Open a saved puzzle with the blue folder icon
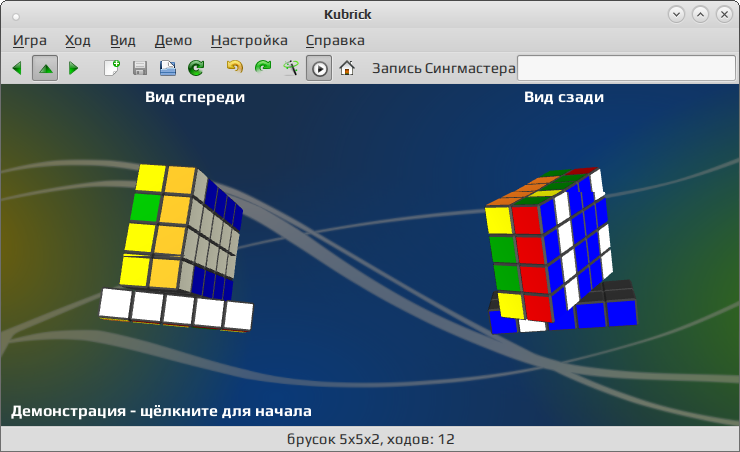The image size is (740, 452). 168,68
